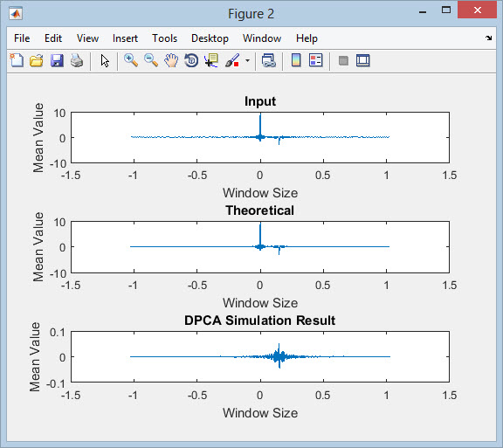This screenshot has width=503, height=448.
Task: Activate the Zoom In magnifier tool
Action: point(131,60)
